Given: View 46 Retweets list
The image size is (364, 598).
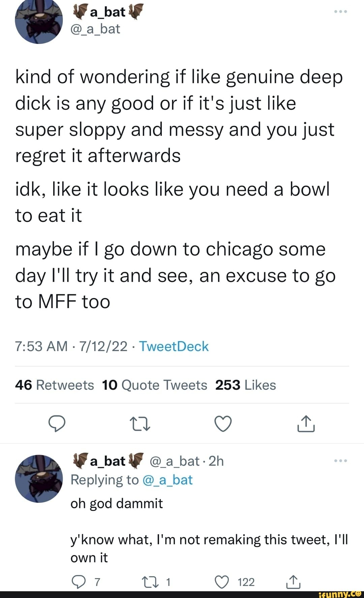Looking at the screenshot, I should 54,385.
